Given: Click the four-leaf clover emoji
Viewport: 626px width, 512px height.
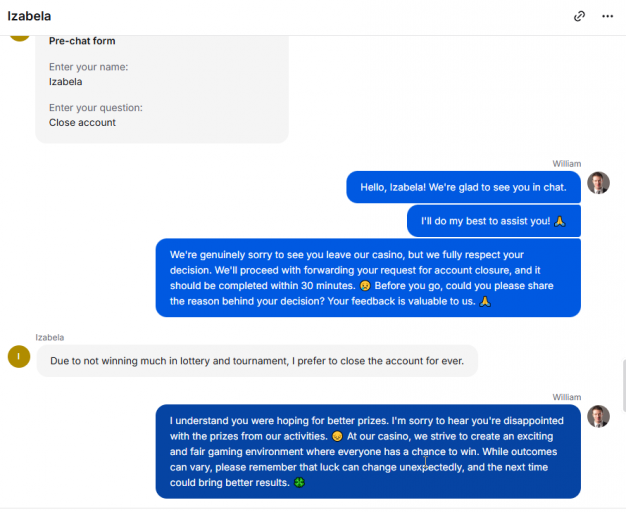Looking at the screenshot, I should tap(299, 482).
